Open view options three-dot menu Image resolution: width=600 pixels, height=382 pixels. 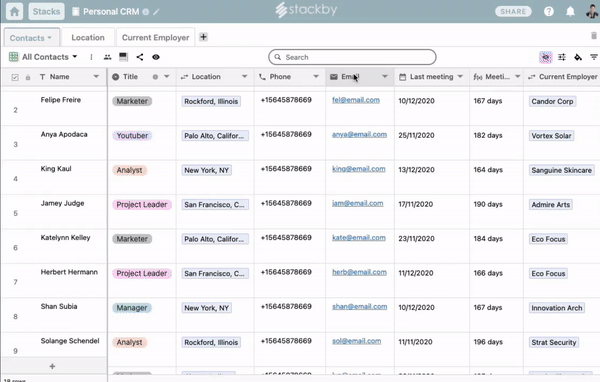point(91,57)
